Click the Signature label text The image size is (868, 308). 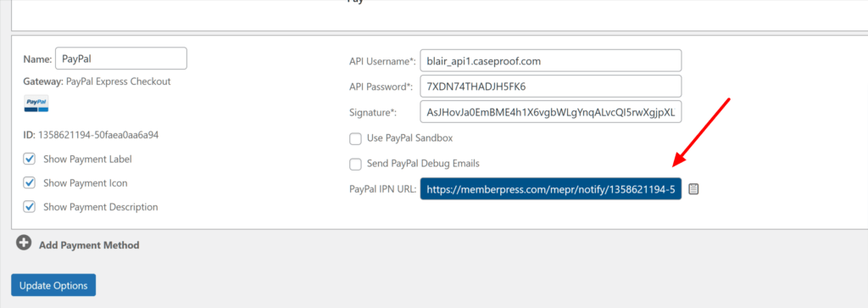[x=374, y=113]
